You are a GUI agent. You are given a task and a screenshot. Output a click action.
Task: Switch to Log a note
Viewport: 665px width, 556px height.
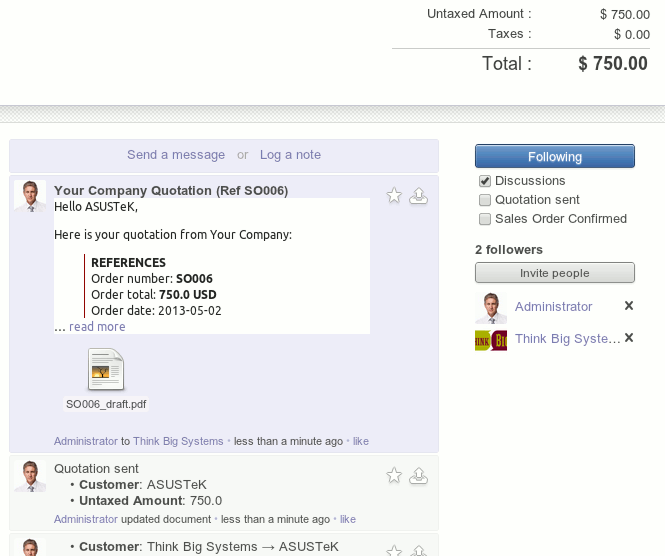click(290, 155)
